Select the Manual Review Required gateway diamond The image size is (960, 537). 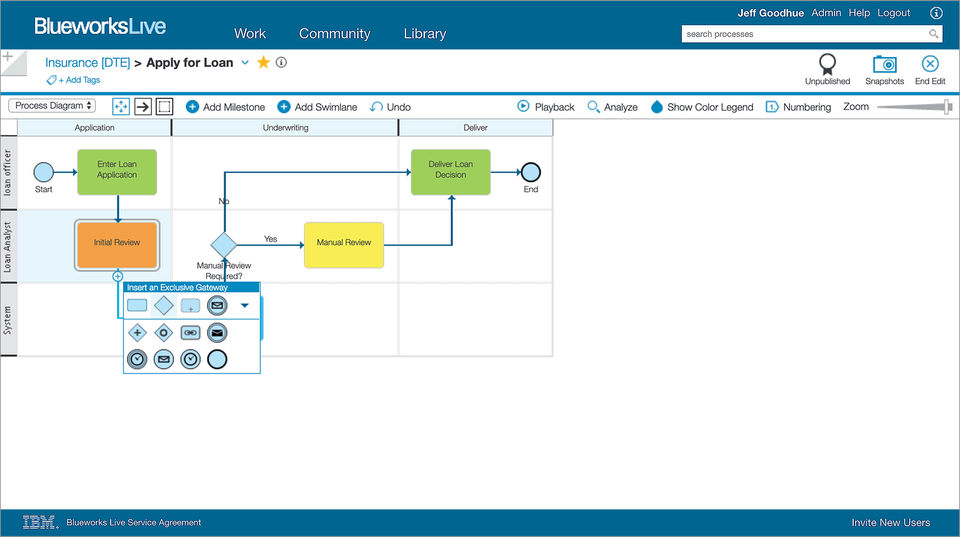pyautogui.click(x=223, y=245)
